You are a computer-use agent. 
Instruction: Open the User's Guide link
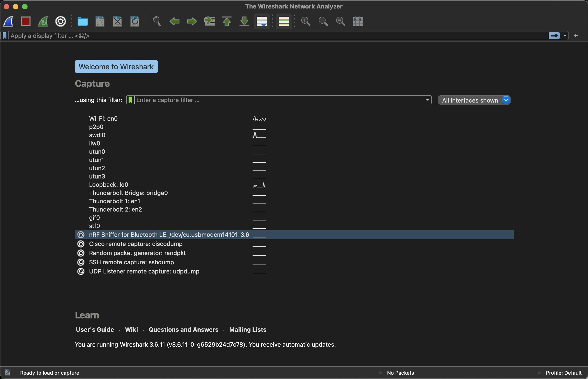pyautogui.click(x=95, y=330)
